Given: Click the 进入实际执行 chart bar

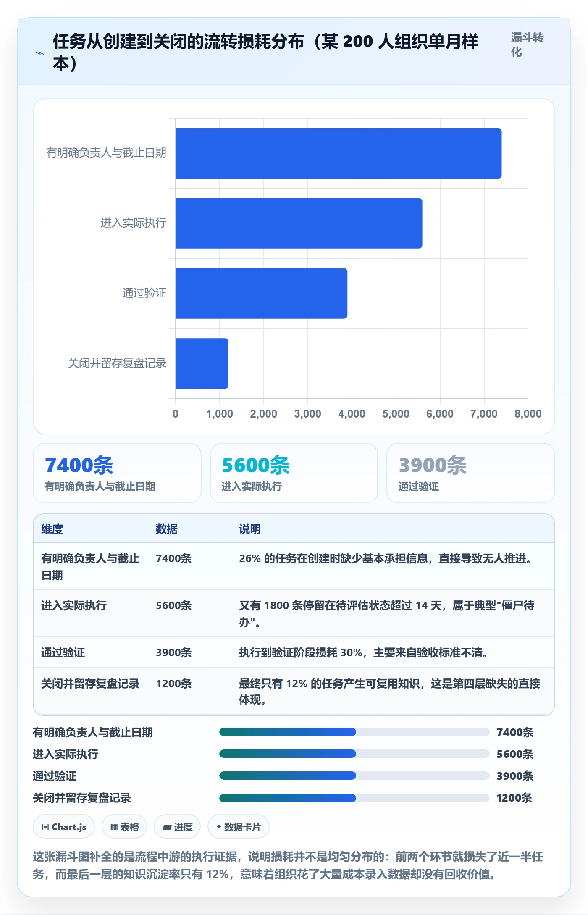Looking at the screenshot, I should point(299,223).
